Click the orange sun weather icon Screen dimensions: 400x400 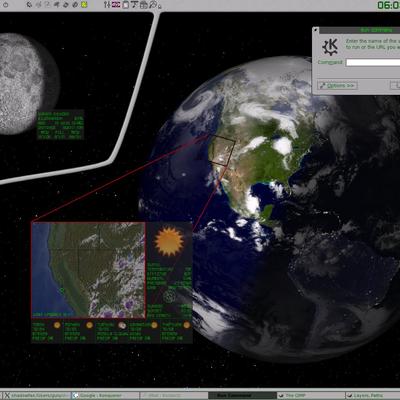pyautogui.click(x=169, y=241)
